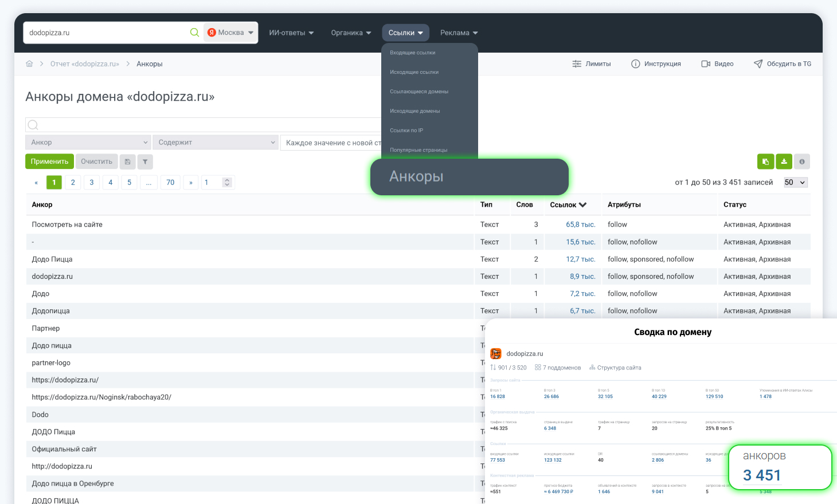Click the site structure icon in the summary
Image resolution: width=837 pixels, height=504 pixels.
point(593,368)
